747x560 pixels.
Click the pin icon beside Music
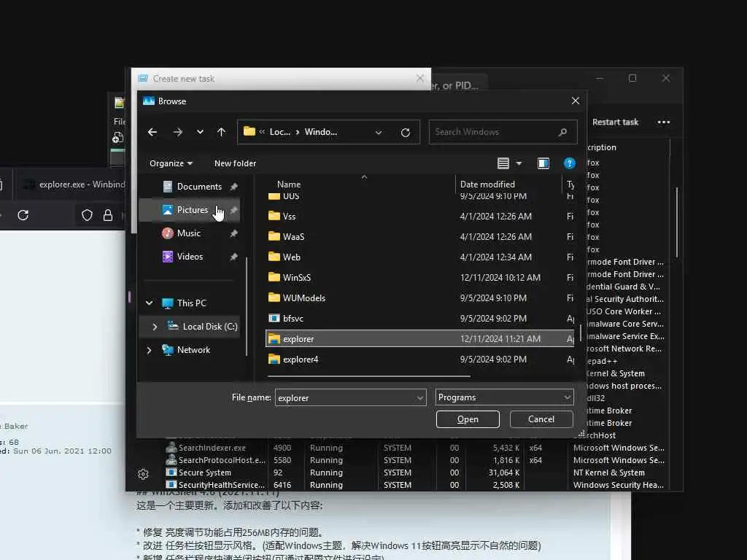point(233,233)
